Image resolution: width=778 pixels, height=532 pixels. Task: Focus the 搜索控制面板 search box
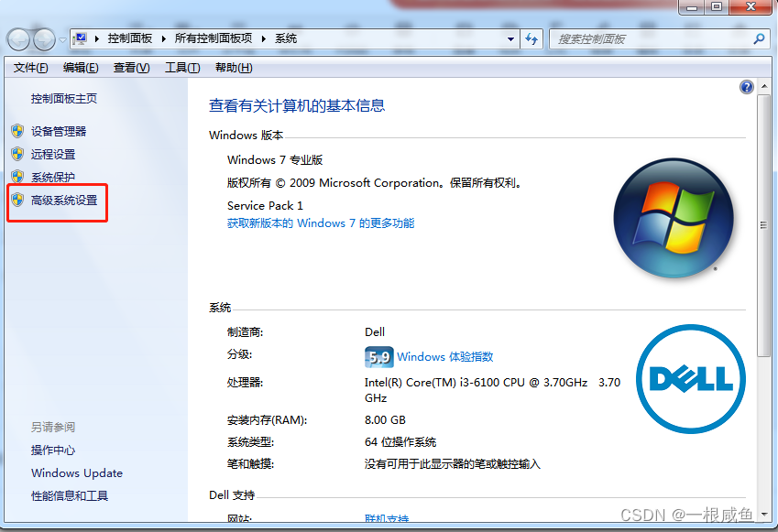660,39
